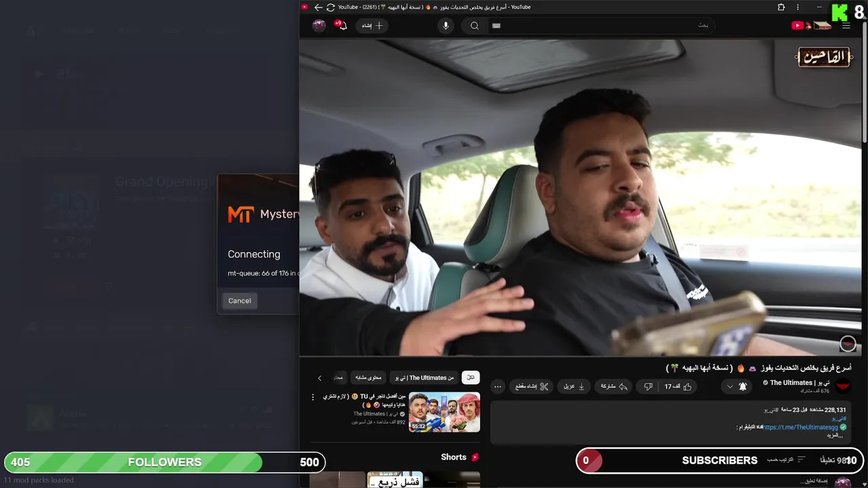Open the YouTube hamburger guide menu
This screenshot has width=868, height=488.
point(846,26)
